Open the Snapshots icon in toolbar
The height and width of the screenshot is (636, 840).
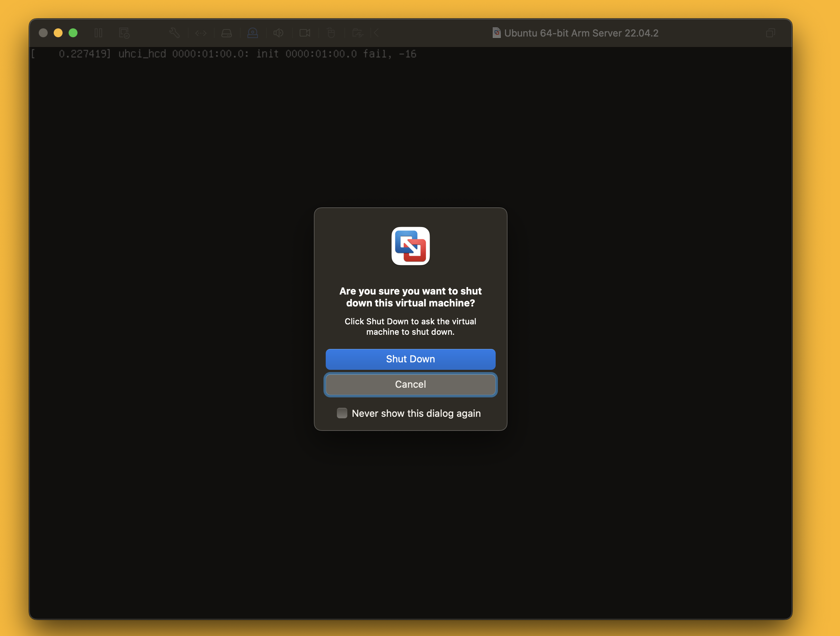pos(124,33)
